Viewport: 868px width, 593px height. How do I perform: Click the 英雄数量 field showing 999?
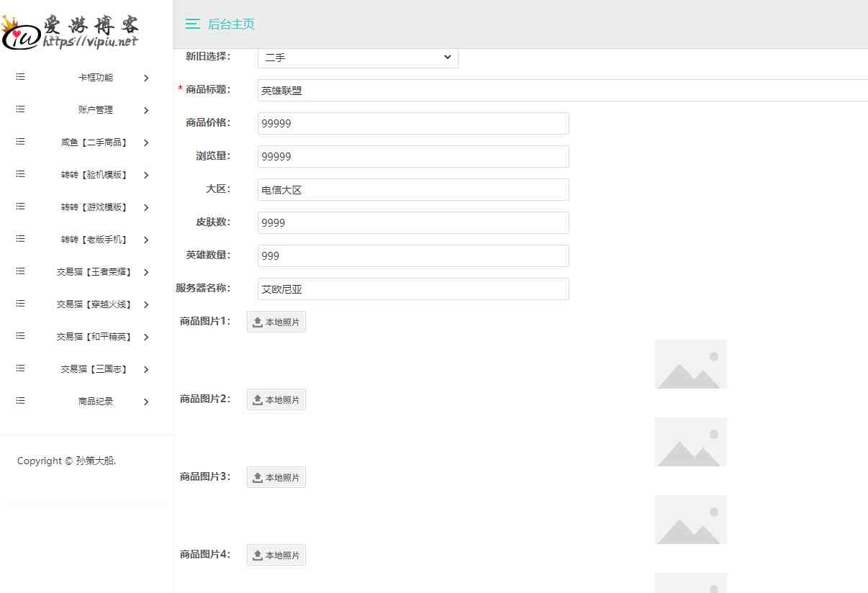point(413,255)
